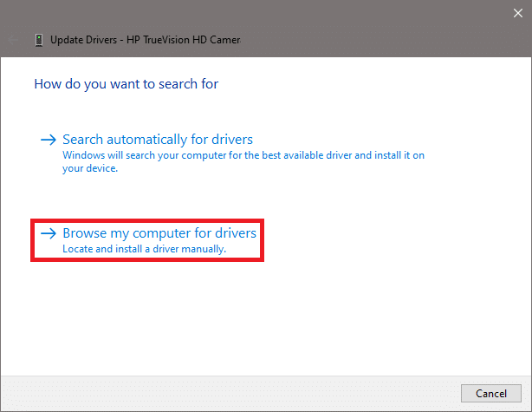Click the arrow icon next to Browse my computer
This screenshot has width=532, height=412.
(x=49, y=233)
